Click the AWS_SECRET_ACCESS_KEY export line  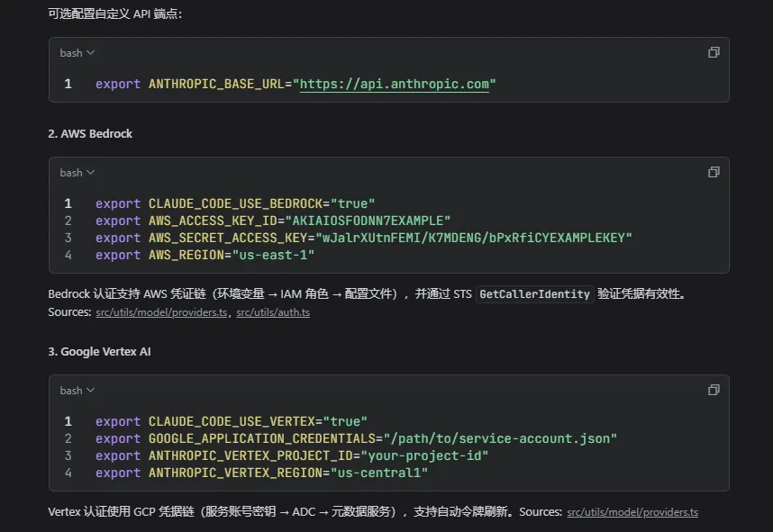point(363,238)
